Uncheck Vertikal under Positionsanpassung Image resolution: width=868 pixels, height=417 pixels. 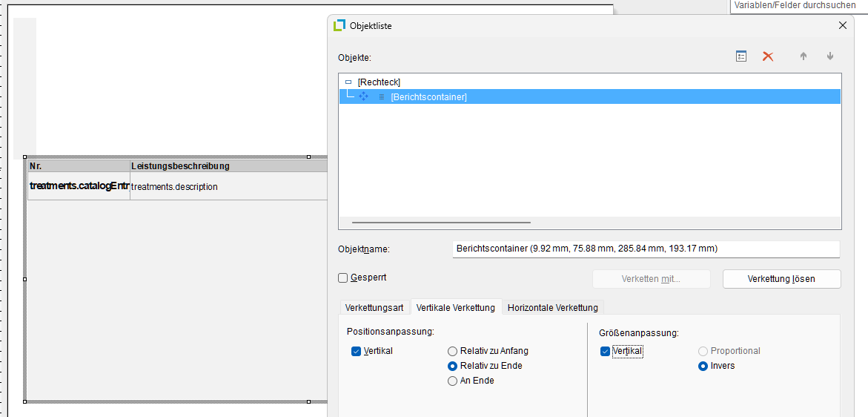[357, 351]
